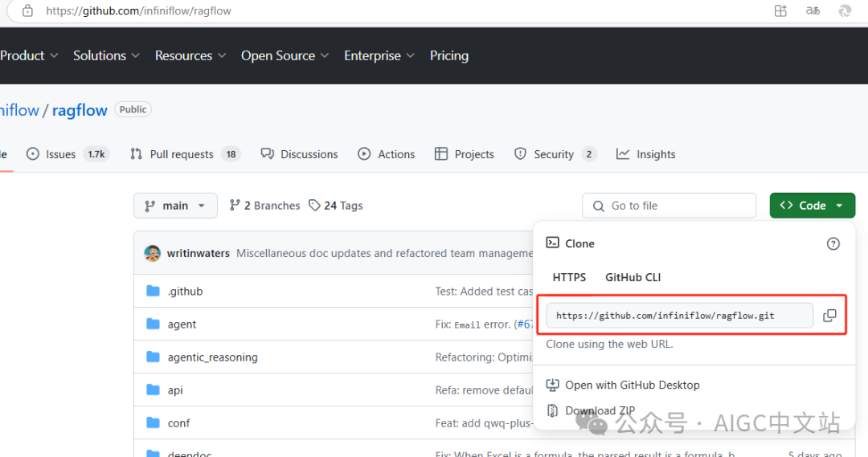Screen dimensions: 868x457
Task: Switch to the Insights tab
Action: pos(646,154)
